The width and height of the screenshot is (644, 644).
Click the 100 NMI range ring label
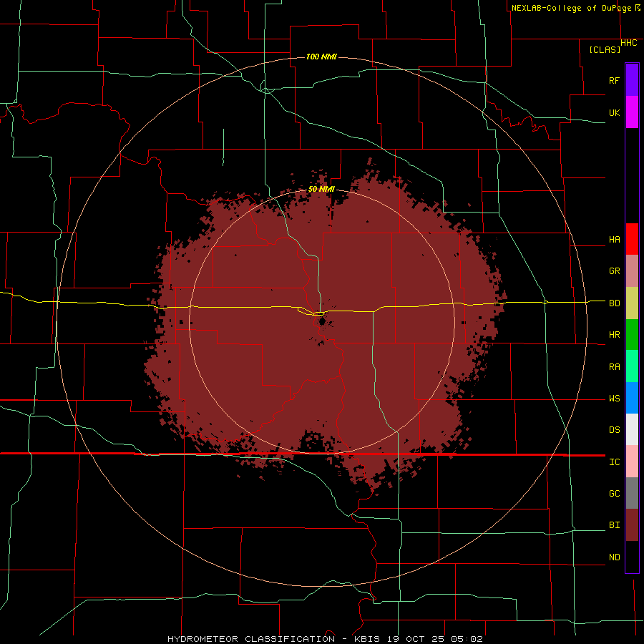pyautogui.click(x=321, y=57)
